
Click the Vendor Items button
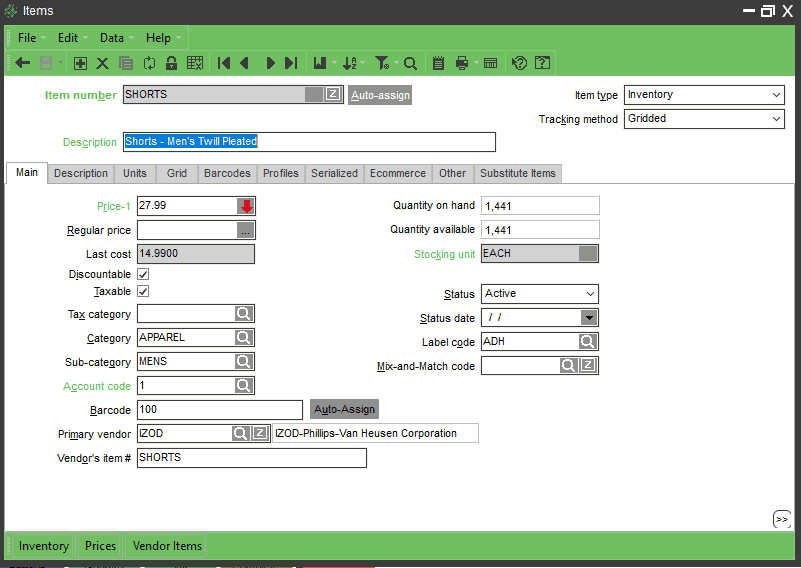pyautogui.click(x=167, y=546)
